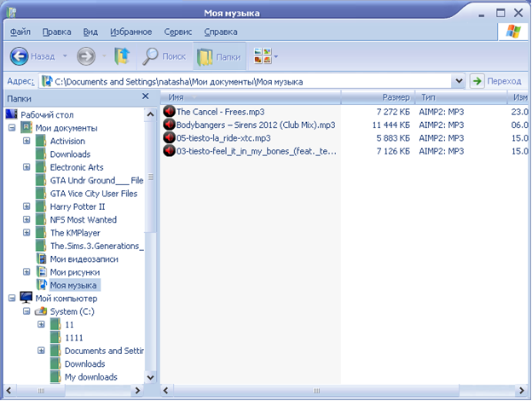The width and height of the screenshot is (532, 401).
Task: Click the 5 883 КБ size cell
Action: tap(393, 138)
